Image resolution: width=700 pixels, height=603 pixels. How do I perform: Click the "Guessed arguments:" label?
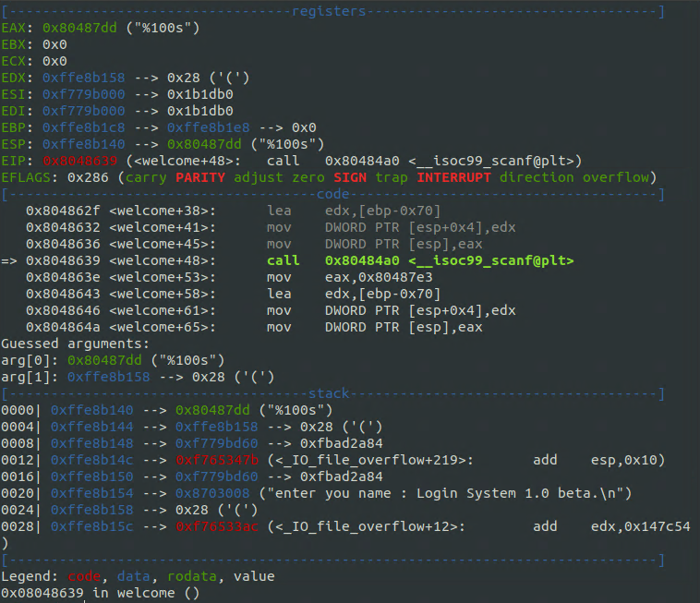click(75, 344)
